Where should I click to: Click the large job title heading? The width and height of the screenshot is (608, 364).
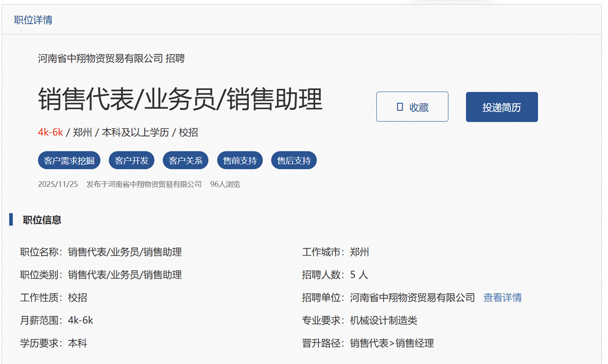coord(180,99)
